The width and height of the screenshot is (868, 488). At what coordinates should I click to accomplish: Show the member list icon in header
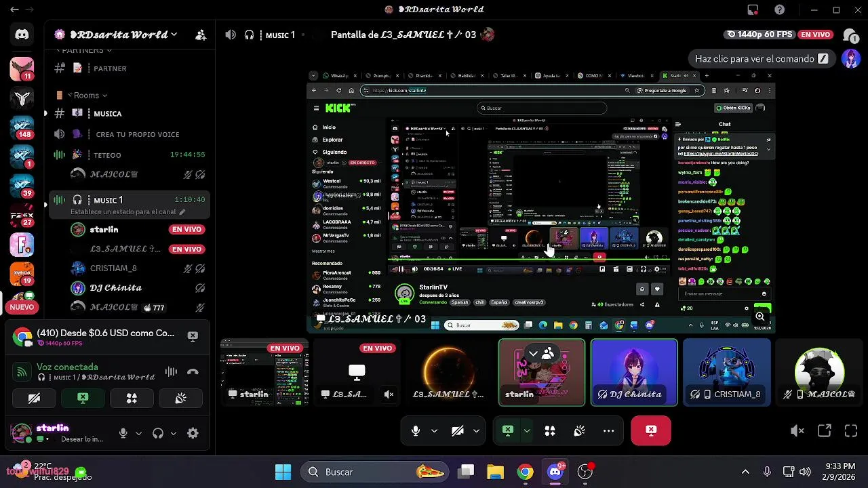coord(850,35)
